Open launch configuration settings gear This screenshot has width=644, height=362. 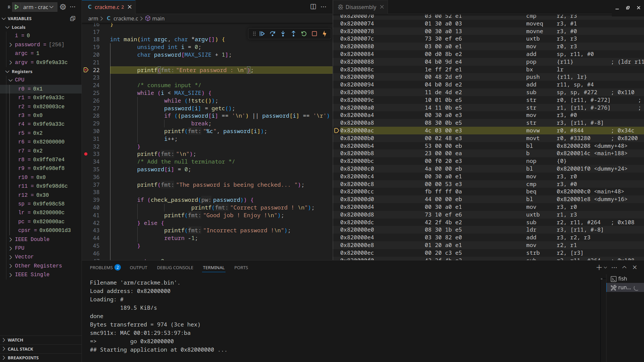[63, 7]
